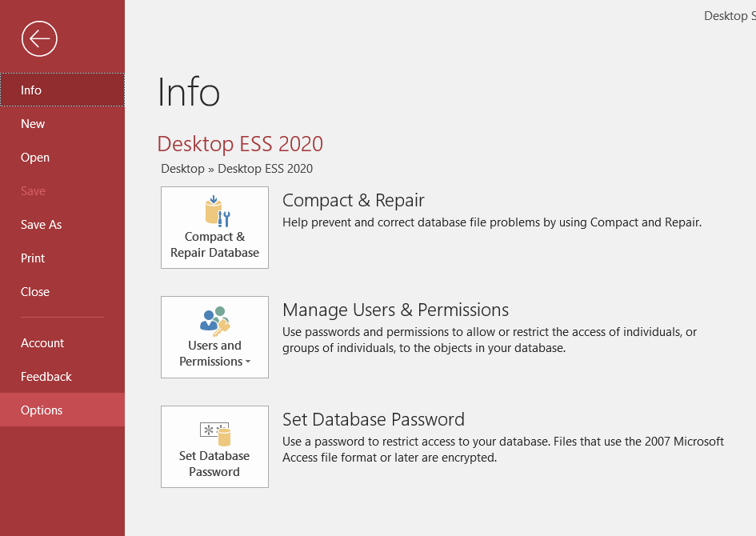This screenshot has width=756, height=536.
Task: Expand the Users and Permissions dropdown arrow
Action: point(248,362)
